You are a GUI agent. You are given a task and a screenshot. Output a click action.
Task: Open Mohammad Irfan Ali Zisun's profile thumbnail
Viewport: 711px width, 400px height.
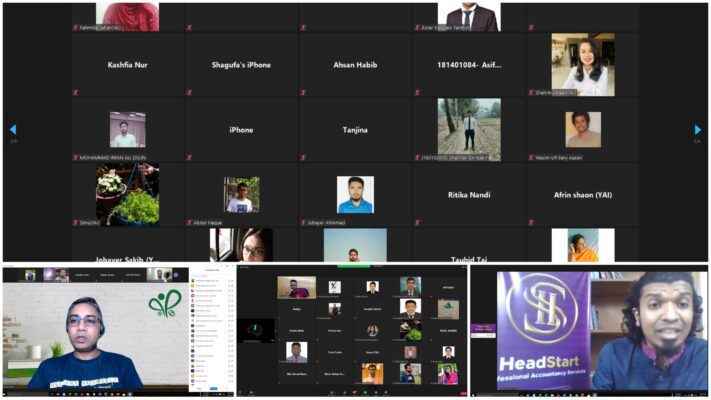point(127,130)
